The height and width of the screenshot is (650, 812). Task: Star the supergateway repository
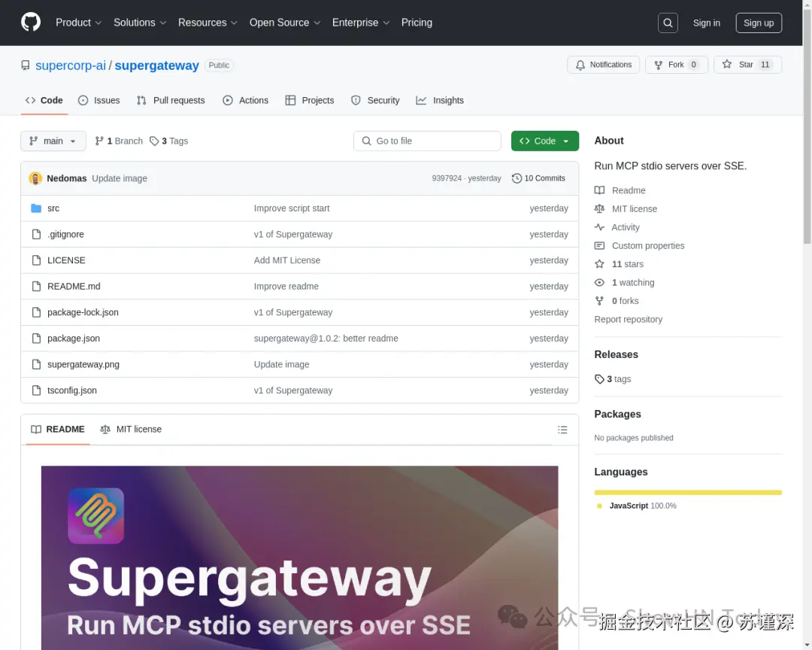click(747, 65)
